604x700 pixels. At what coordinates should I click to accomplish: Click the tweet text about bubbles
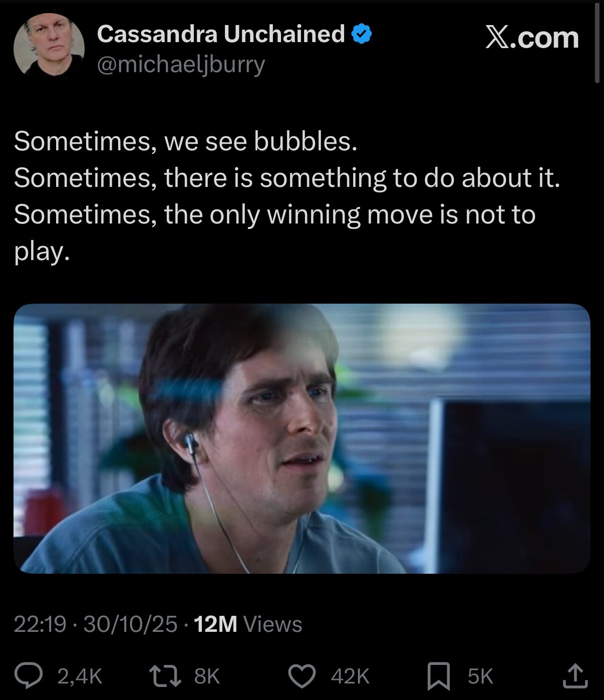coord(287,196)
